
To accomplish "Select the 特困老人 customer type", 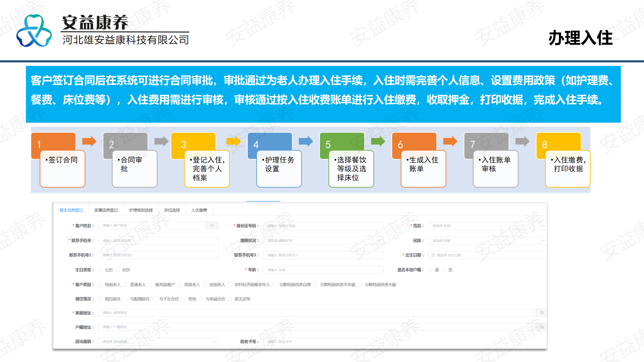I will click(x=100, y=285).
